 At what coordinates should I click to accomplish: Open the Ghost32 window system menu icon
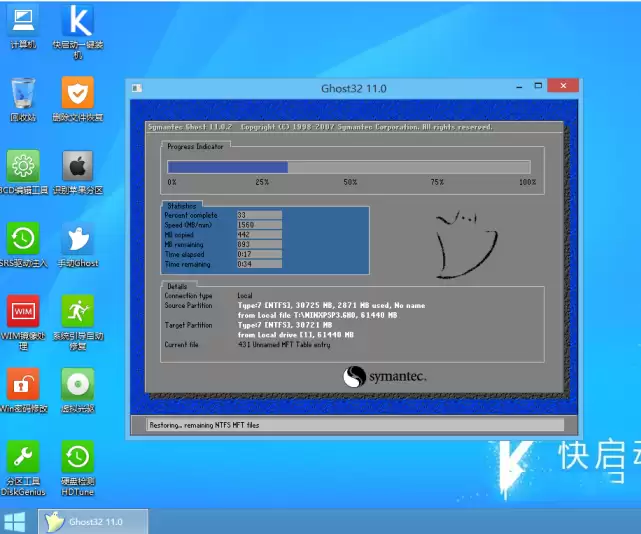137,88
